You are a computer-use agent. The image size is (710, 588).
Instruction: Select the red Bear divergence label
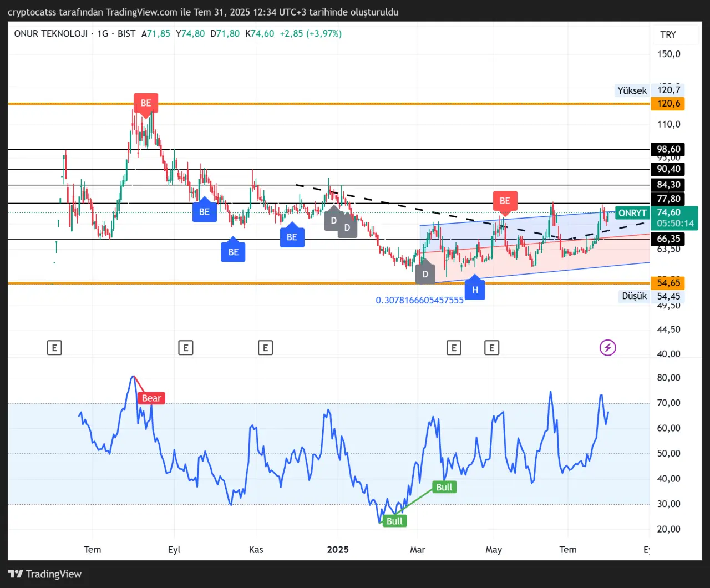(x=151, y=398)
